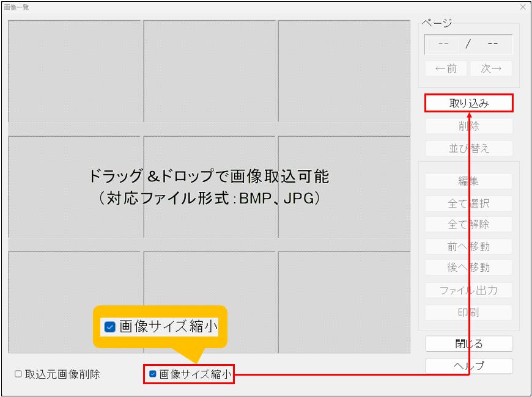
Task: Toggle 画像サイズ縮小 checkbox beside 取込元画像削除
Action: tap(153, 374)
